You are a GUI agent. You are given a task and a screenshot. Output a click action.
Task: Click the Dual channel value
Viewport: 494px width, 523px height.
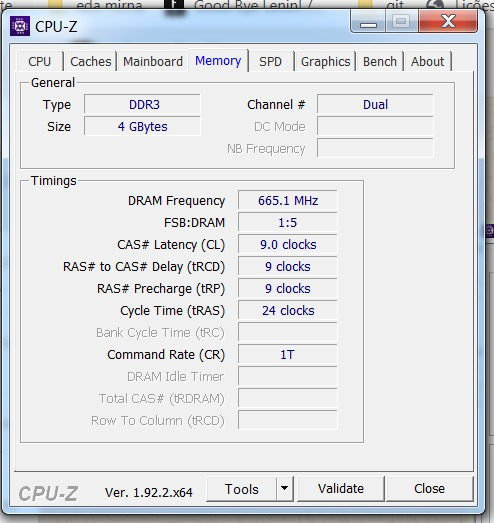pyautogui.click(x=375, y=105)
